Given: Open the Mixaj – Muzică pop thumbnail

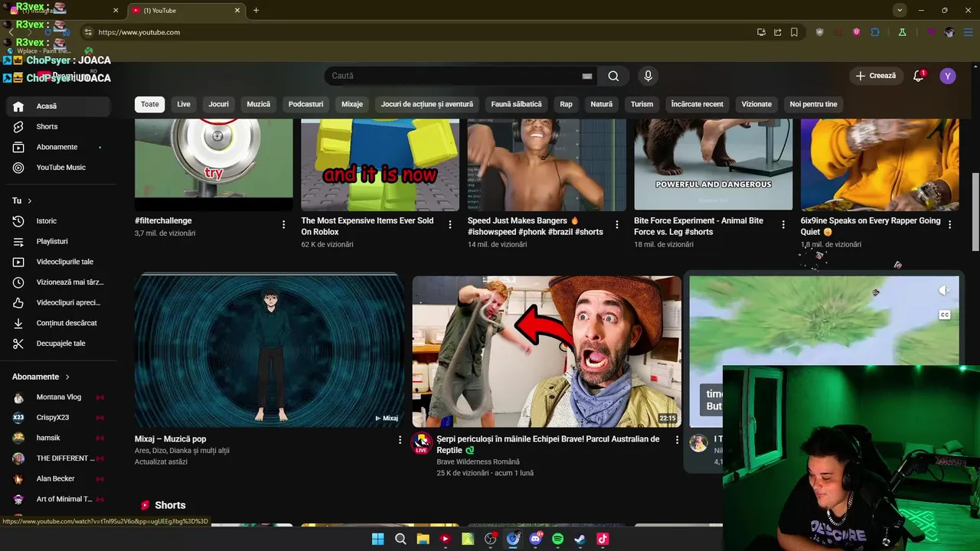Looking at the screenshot, I should [269, 351].
